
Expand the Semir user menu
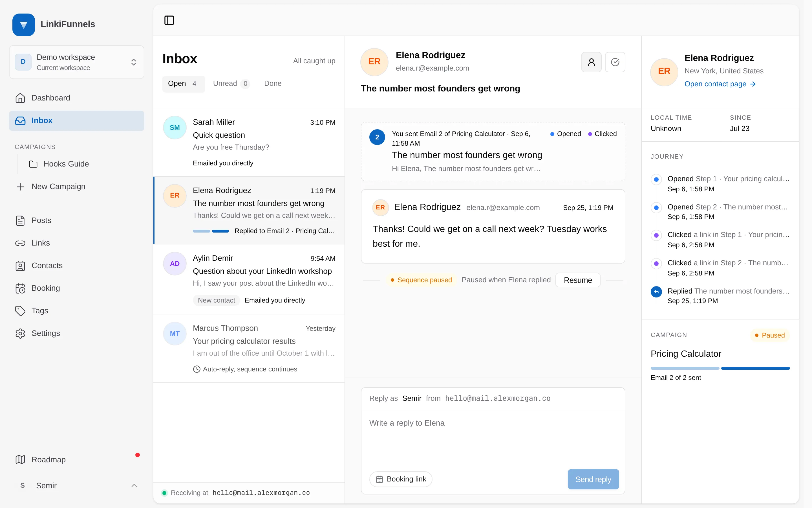click(x=76, y=485)
